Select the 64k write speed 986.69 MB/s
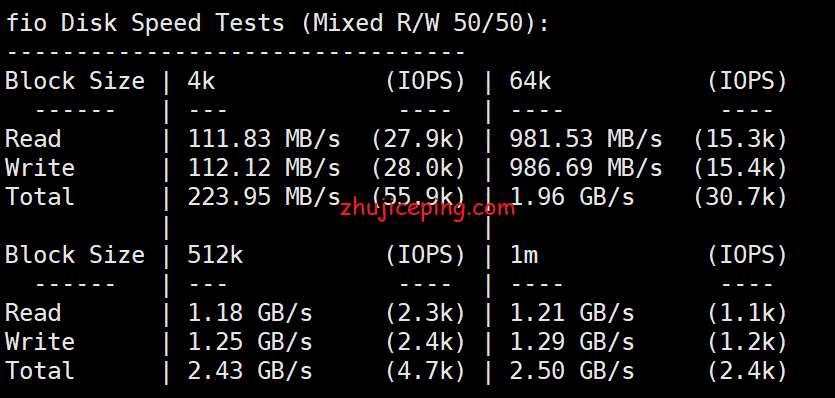 point(586,168)
